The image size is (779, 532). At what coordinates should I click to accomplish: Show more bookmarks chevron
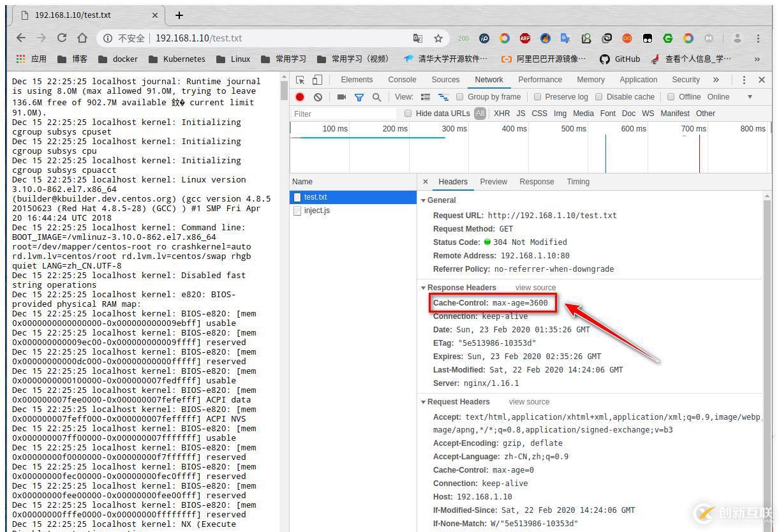click(757, 59)
